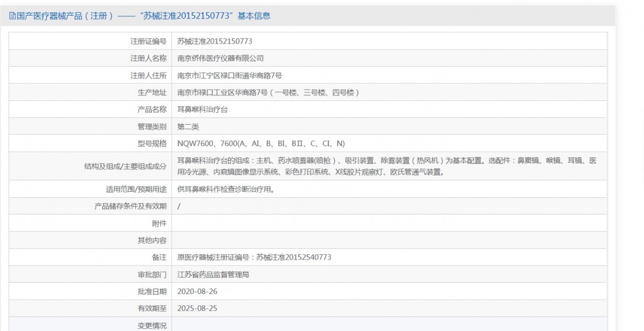Select the 审批部门 label
The height and width of the screenshot is (331, 644).
[x=152, y=275]
